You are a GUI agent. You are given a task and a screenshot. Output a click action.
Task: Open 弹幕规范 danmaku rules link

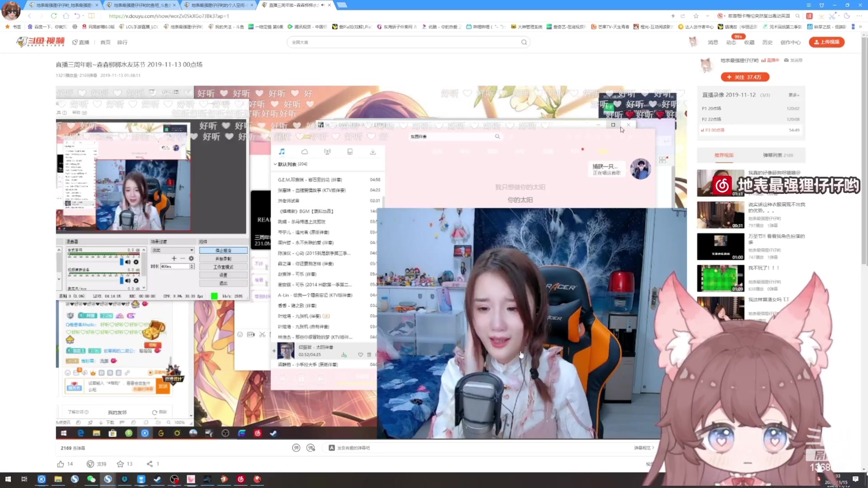click(644, 448)
